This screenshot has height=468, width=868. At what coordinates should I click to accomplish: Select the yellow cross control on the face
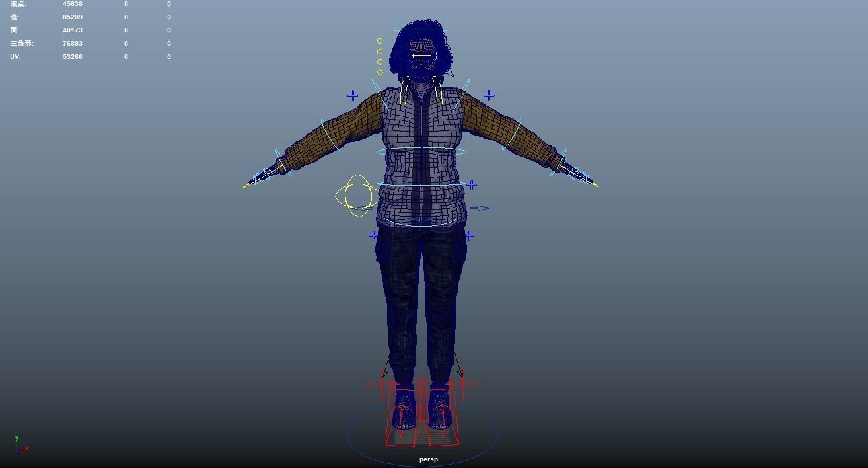421,56
